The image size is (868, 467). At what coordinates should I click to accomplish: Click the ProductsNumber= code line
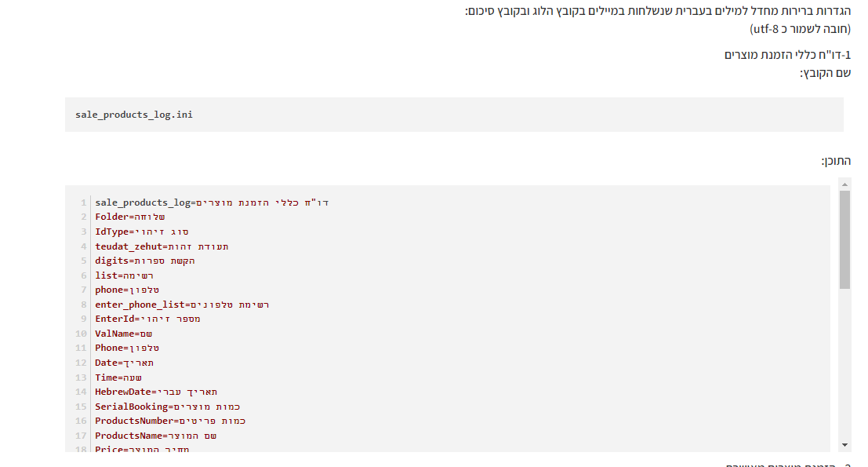tap(170, 421)
